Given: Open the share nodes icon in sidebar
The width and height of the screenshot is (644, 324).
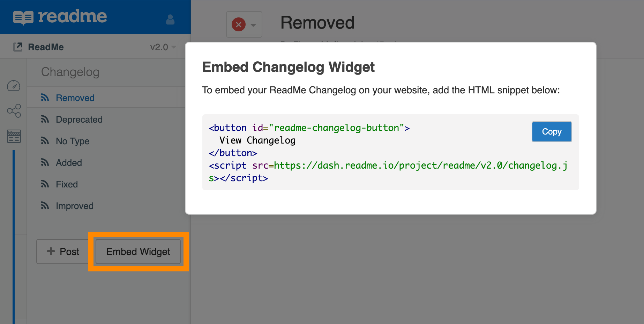Looking at the screenshot, I should point(14,111).
